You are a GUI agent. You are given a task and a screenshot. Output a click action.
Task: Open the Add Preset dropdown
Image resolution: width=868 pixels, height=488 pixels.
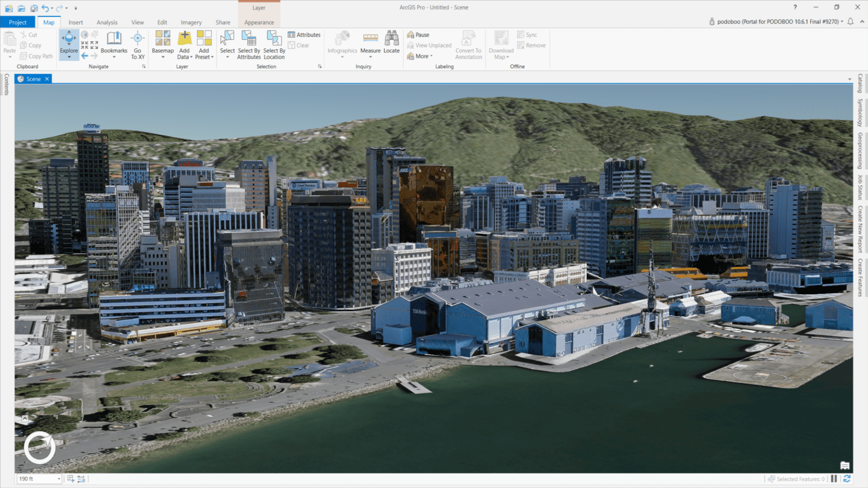click(204, 45)
